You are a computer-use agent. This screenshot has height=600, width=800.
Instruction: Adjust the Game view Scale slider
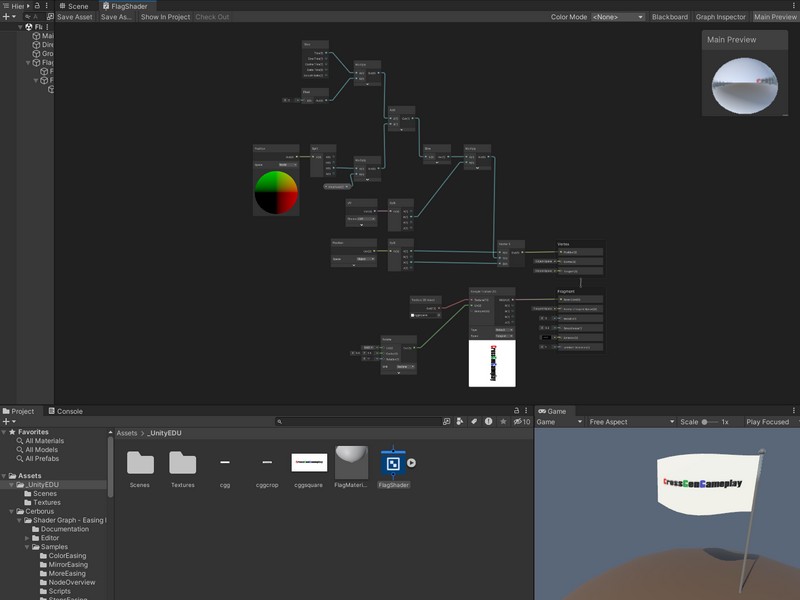706,422
